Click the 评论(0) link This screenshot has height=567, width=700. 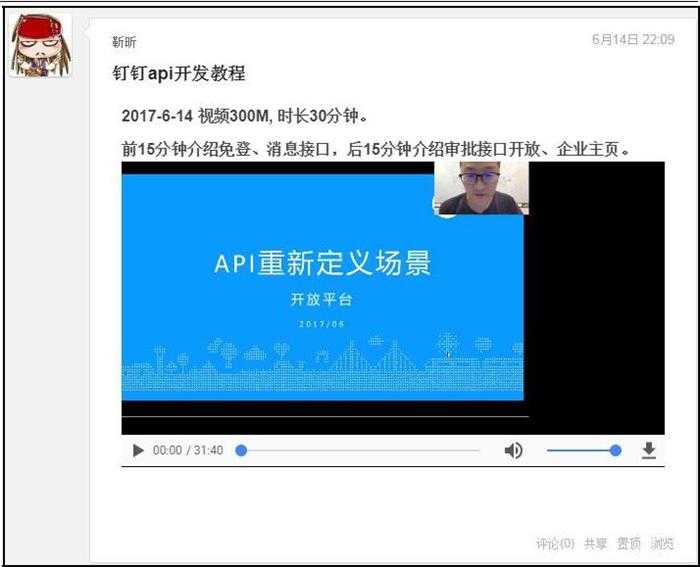(x=555, y=543)
